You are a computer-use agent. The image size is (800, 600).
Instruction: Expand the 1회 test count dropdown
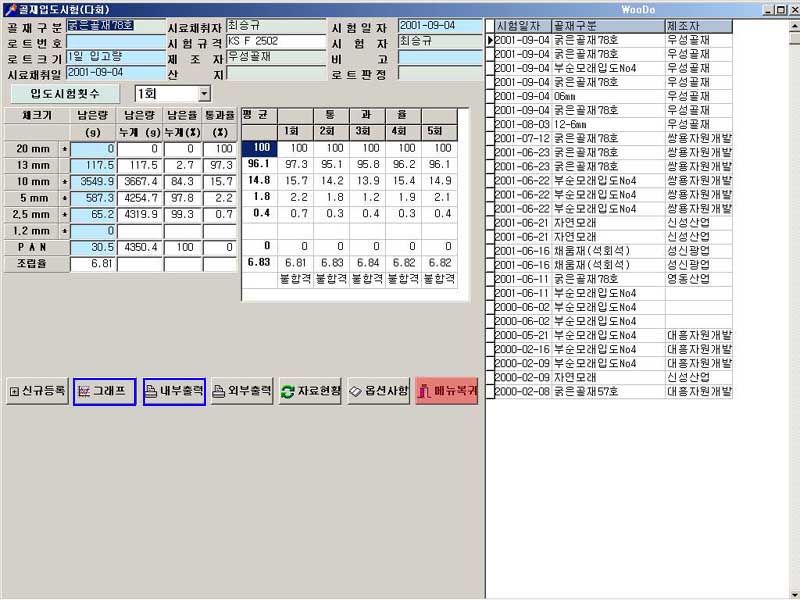click(x=204, y=93)
